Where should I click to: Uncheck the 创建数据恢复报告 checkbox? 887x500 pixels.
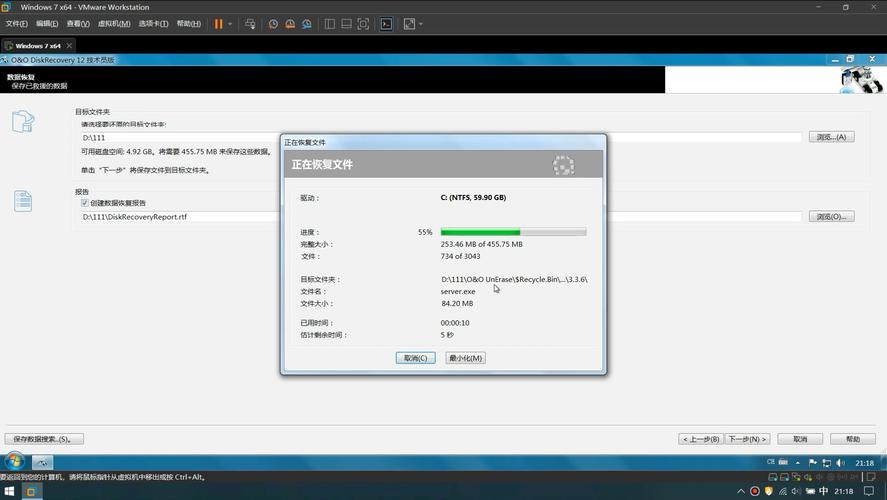pos(84,202)
